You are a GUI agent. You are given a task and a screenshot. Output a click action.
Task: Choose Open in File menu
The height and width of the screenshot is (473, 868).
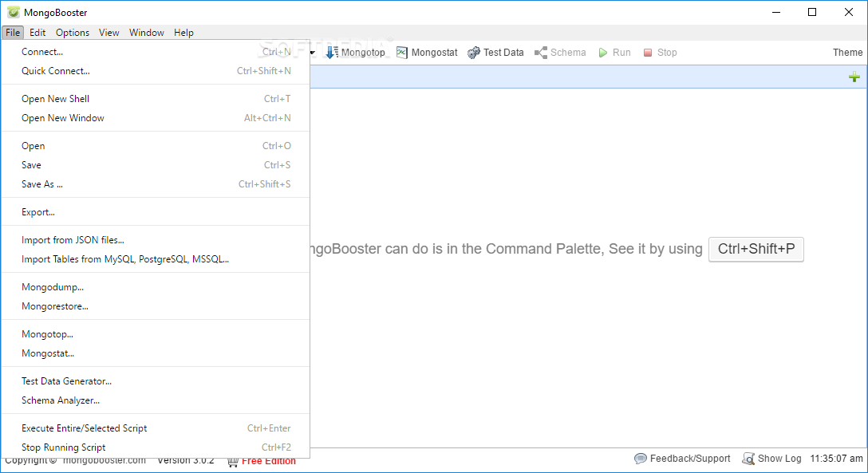tap(156, 146)
